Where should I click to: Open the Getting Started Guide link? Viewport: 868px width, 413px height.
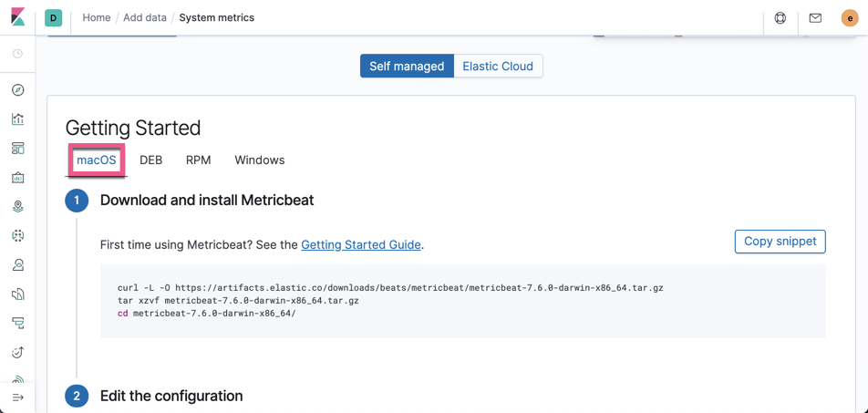coord(361,244)
